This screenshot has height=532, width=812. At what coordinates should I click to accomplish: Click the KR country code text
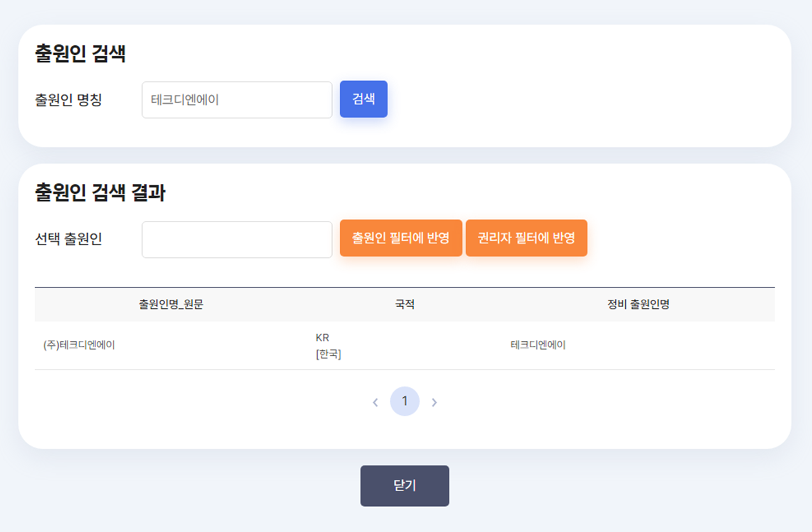pyautogui.click(x=322, y=338)
